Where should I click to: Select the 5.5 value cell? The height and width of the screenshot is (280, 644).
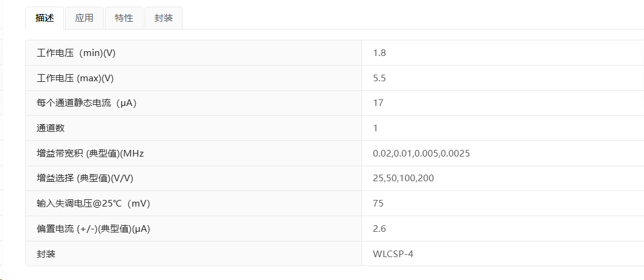pyautogui.click(x=380, y=78)
